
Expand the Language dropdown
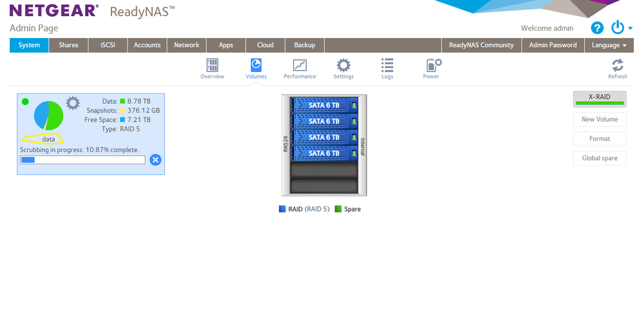point(609,45)
